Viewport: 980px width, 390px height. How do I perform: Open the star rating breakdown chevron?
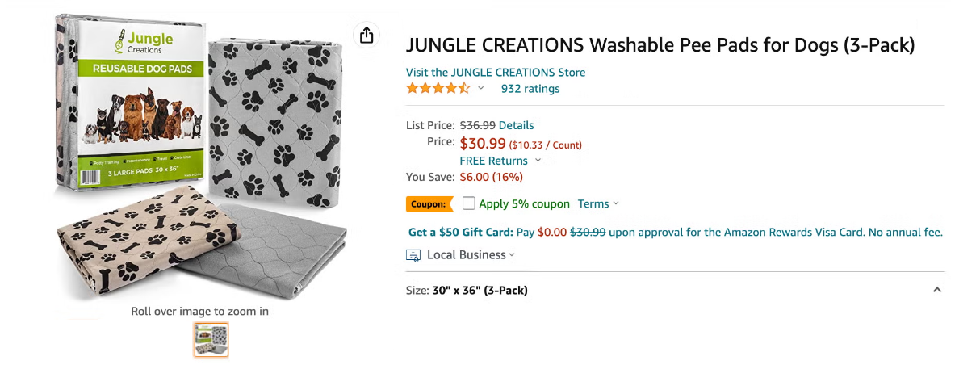(481, 89)
